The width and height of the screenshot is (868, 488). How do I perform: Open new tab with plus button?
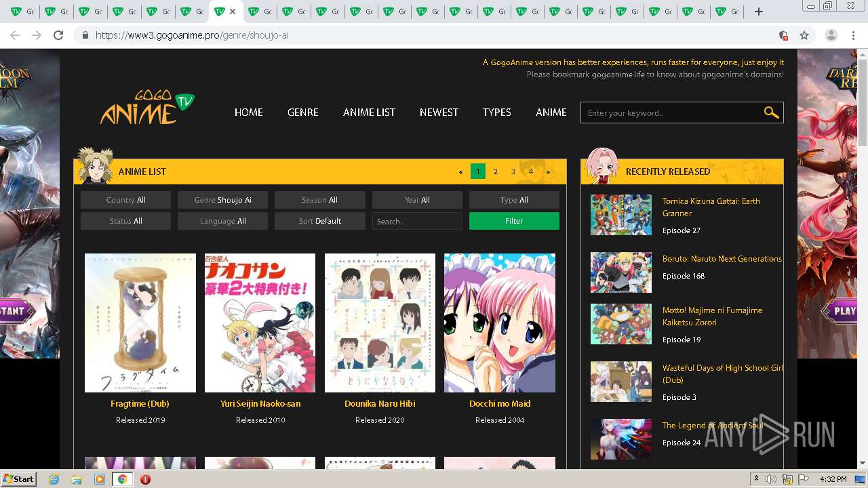tap(759, 12)
